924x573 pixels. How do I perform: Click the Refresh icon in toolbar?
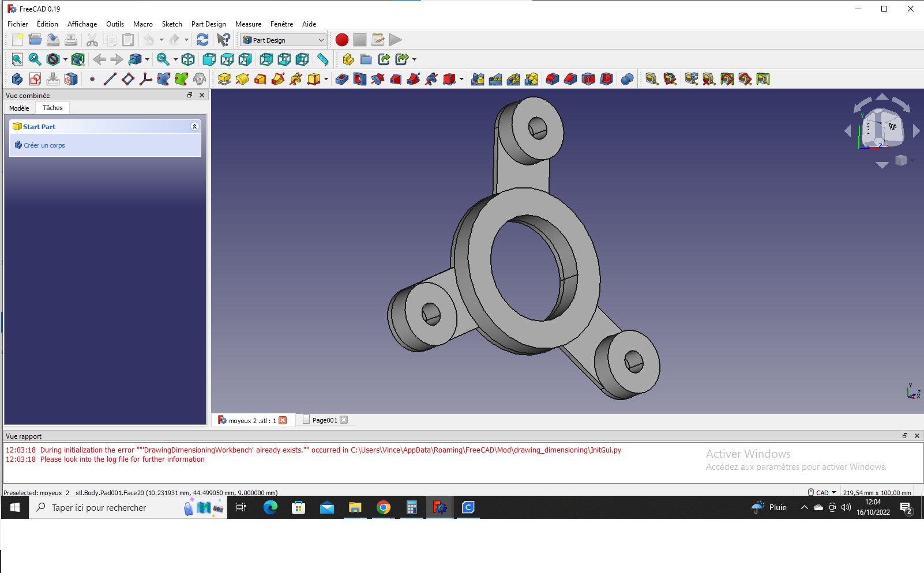coord(202,40)
